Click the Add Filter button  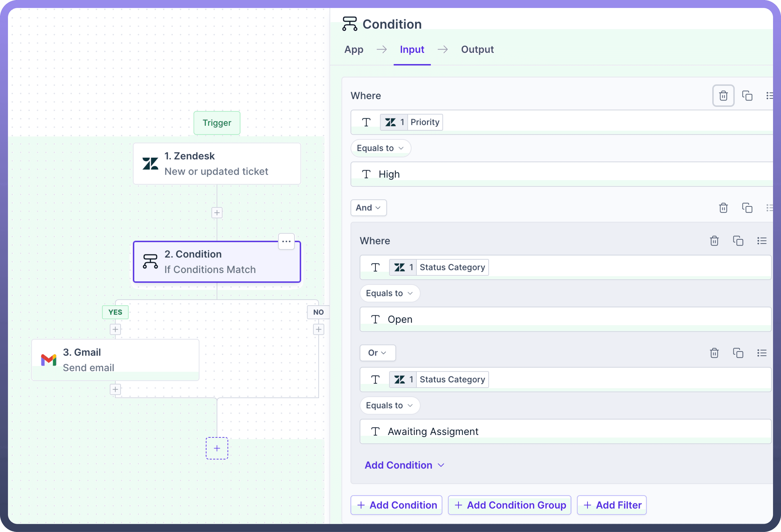612,505
